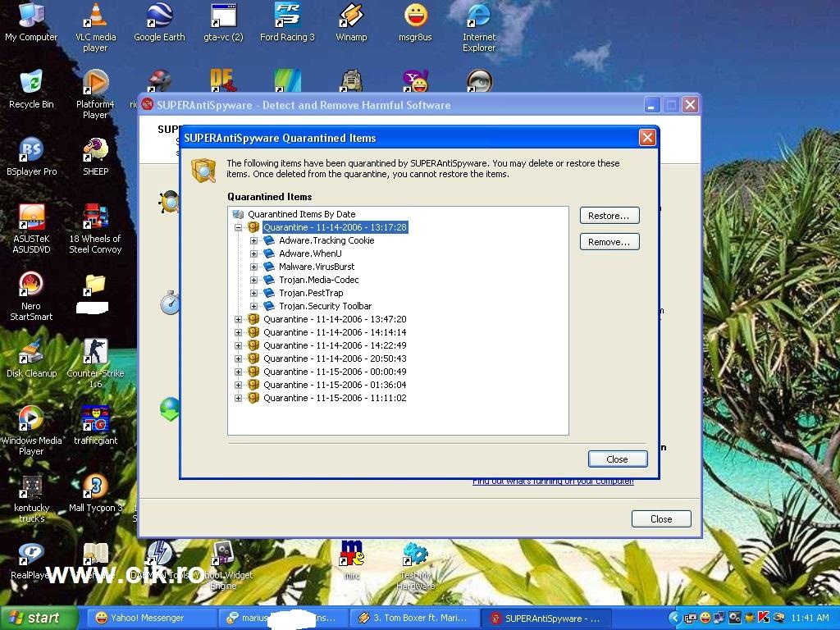The height and width of the screenshot is (630, 840).
Task: Expand Trojan.Media-Codec entry
Action: pos(254,281)
